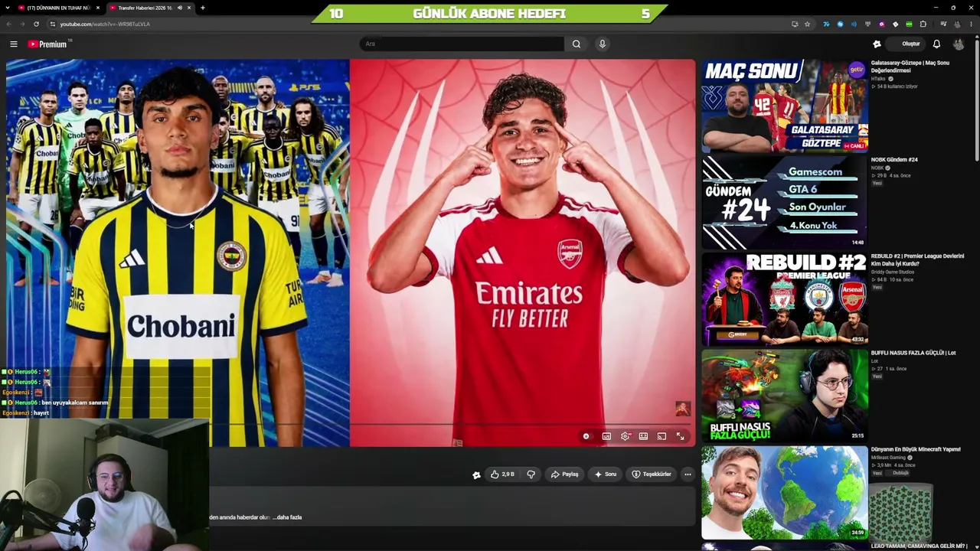Click the purple extension icon in the toolbar
The height and width of the screenshot is (551, 980).
(x=881, y=24)
